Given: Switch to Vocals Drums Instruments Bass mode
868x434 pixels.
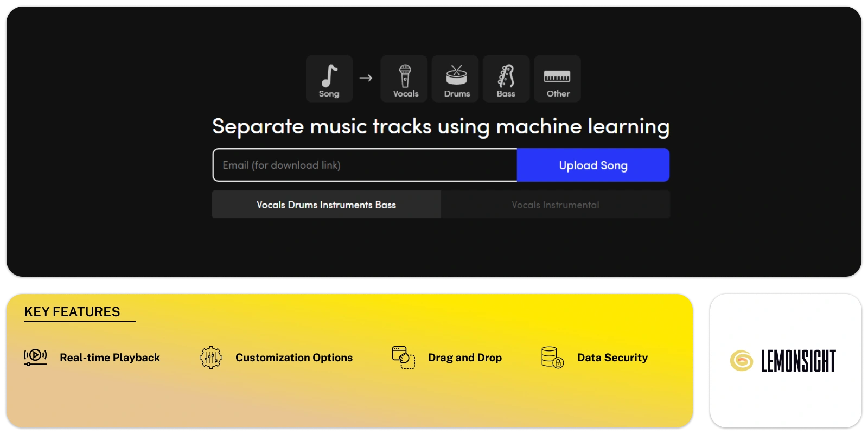Looking at the screenshot, I should coord(326,205).
